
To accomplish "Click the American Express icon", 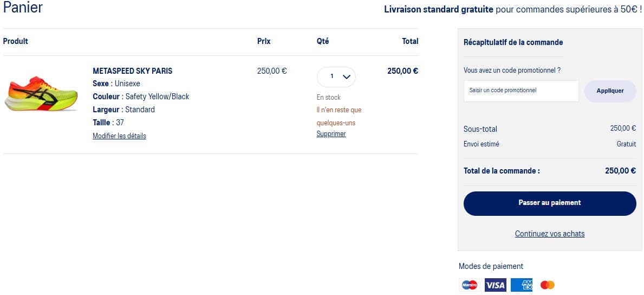I will (522, 285).
